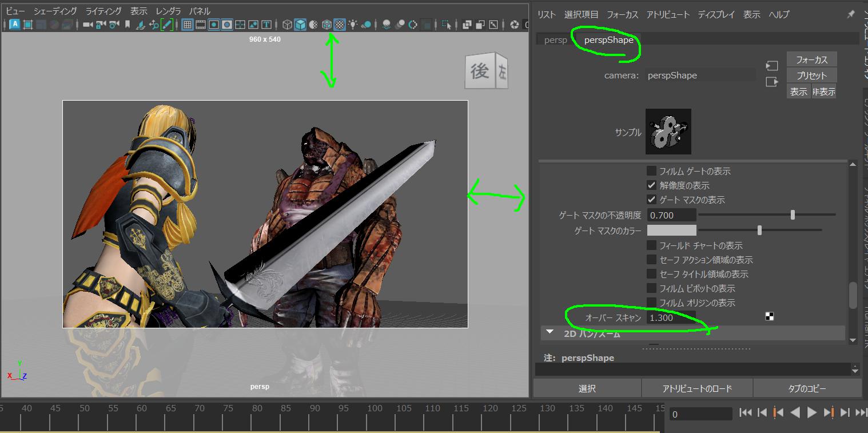Collapse the 2D パン/ズーム section
Screen dimensions: 868x433
[x=550, y=332]
